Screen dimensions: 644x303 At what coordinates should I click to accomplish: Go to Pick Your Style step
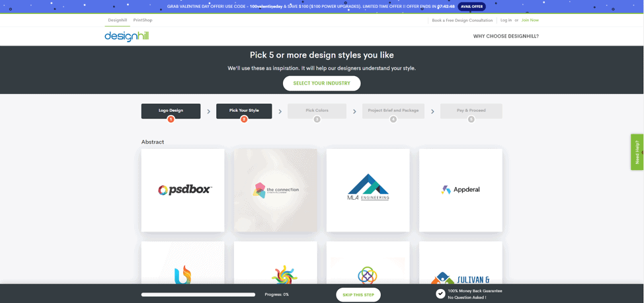[x=244, y=111]
